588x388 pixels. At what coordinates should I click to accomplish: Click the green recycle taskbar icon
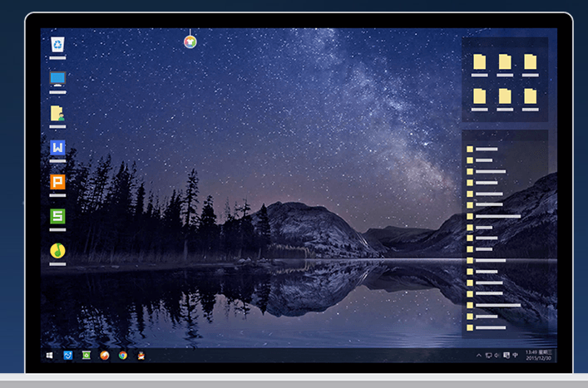[86, 355]
